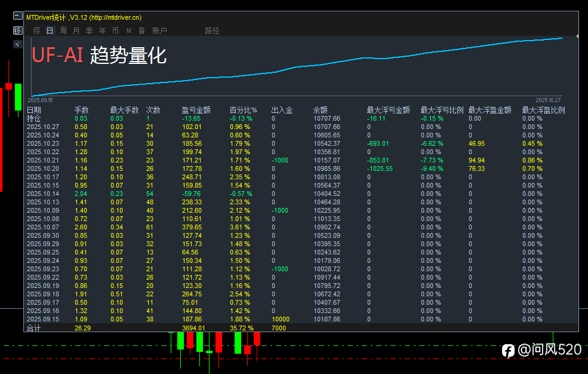Image resolution: width=588 pixels, height=374 pixels.
Task: Toggle the √ checkmark button
Action: 17,44
